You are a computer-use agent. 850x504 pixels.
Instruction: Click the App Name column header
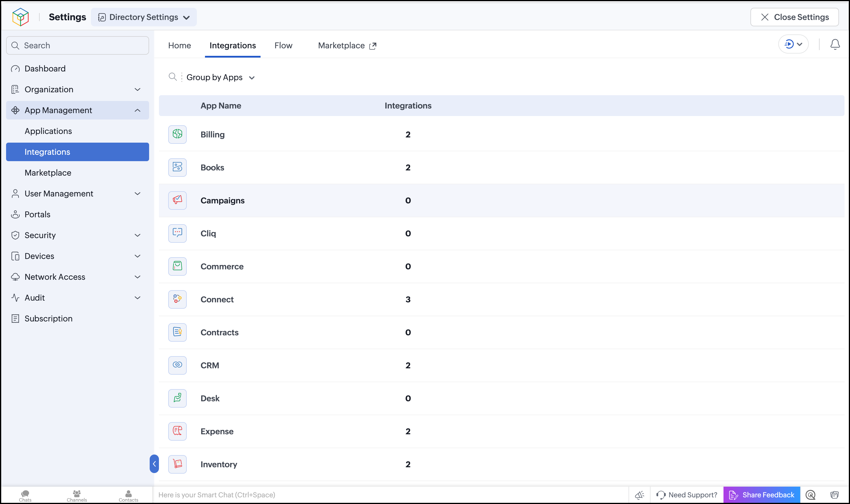pos(221,106)
